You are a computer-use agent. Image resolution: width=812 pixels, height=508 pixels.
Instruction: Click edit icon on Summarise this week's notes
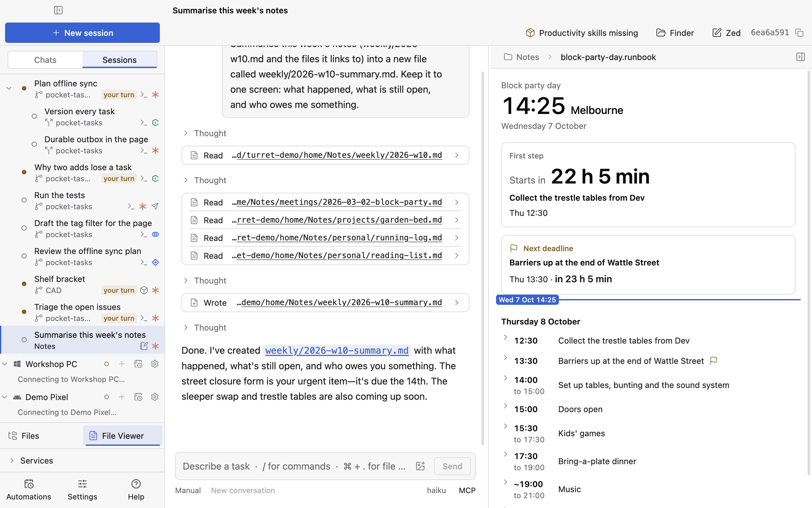point(144,346)
